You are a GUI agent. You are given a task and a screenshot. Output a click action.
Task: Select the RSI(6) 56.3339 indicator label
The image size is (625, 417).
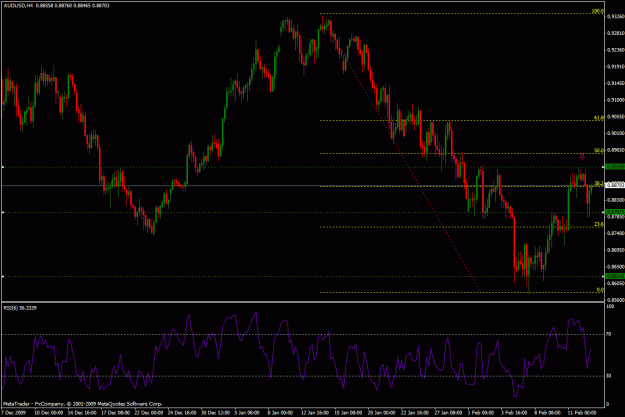[20, 308]
